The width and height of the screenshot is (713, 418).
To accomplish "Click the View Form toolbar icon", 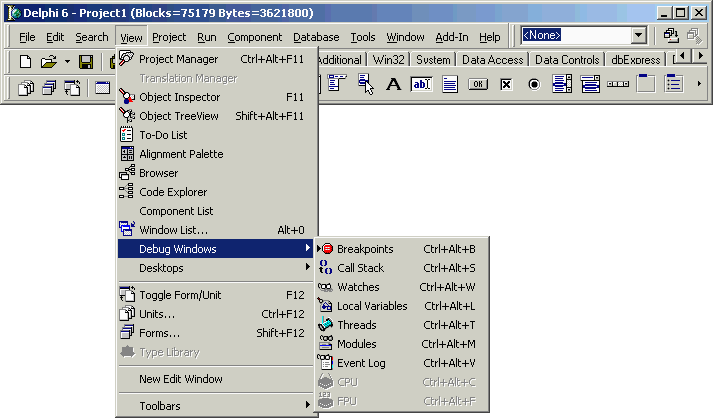I will 49,87.
